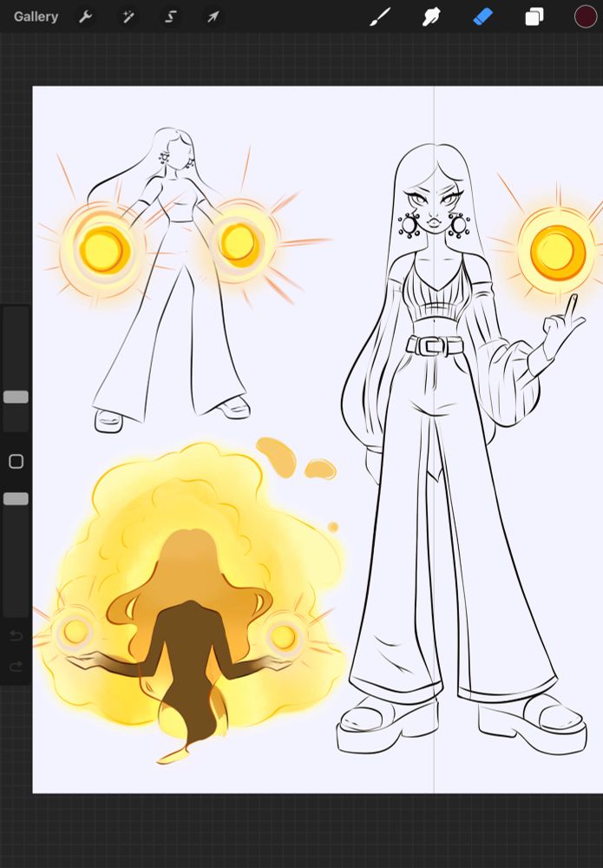Undo the last stroke
603x868 pixels.
pos(16,635)
